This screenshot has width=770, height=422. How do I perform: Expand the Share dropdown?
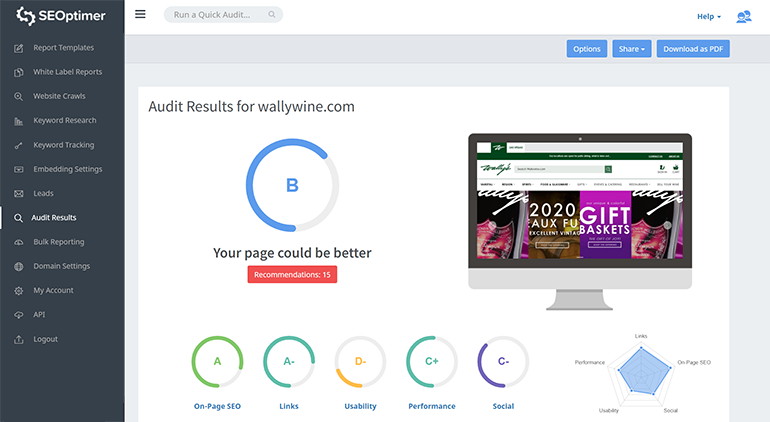click(631, 49)
